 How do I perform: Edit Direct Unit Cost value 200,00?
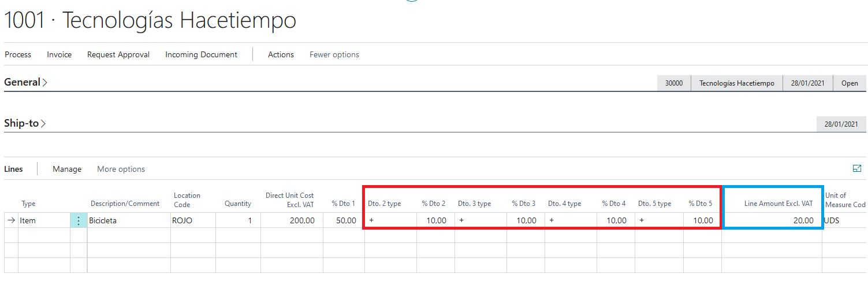[x=292, y=220]
